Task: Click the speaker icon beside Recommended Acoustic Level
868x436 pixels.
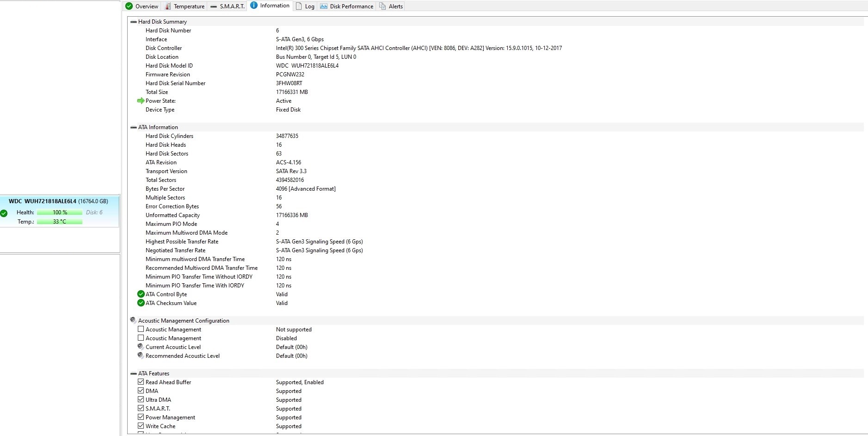Action: (x=141, y=355)
